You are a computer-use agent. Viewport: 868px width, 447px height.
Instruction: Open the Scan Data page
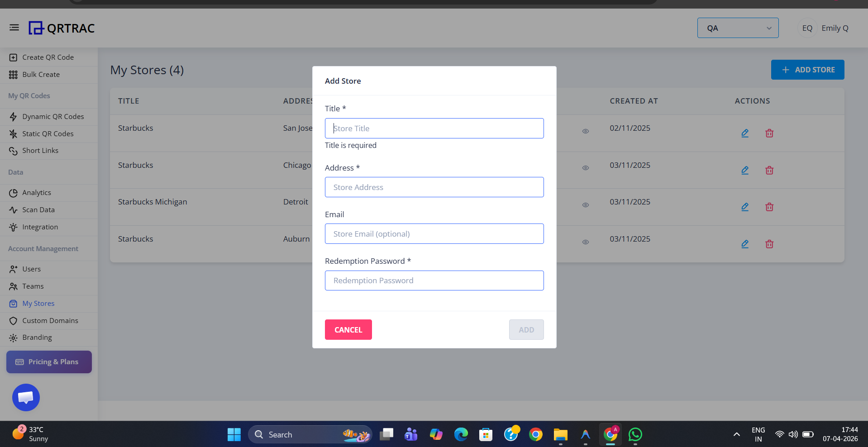pos(38,209)
